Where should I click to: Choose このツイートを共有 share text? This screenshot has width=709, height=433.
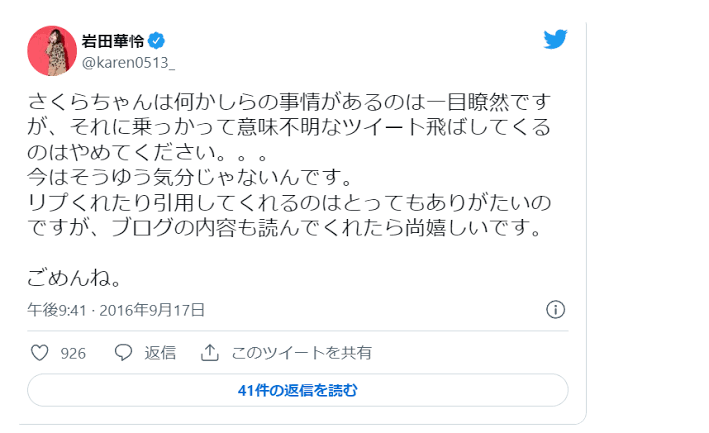pos(302,353)
